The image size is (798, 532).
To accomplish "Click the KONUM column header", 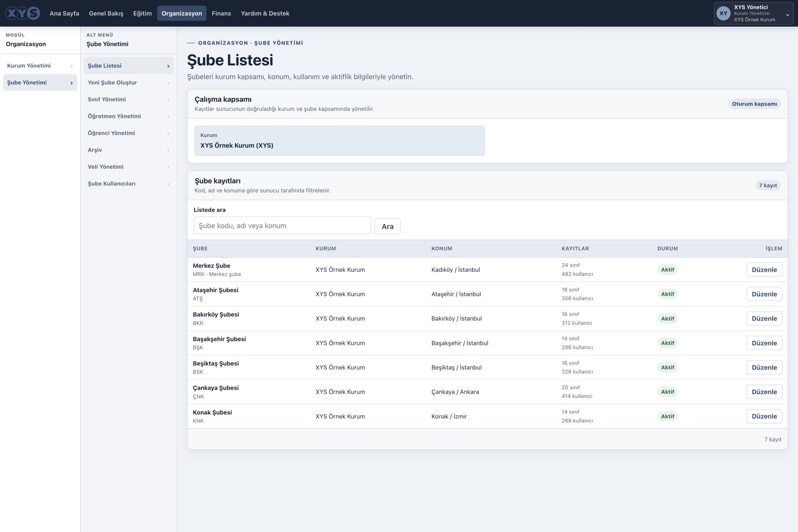I will (x=442, y=249).
